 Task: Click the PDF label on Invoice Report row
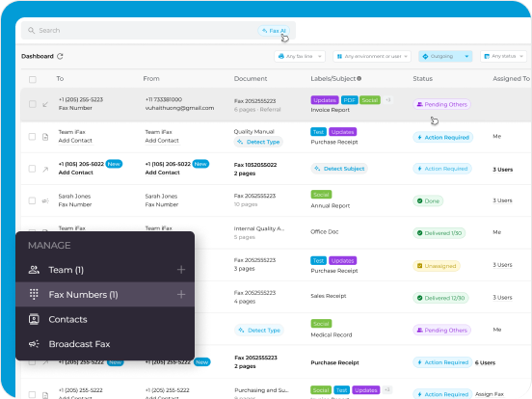point(349,100)
